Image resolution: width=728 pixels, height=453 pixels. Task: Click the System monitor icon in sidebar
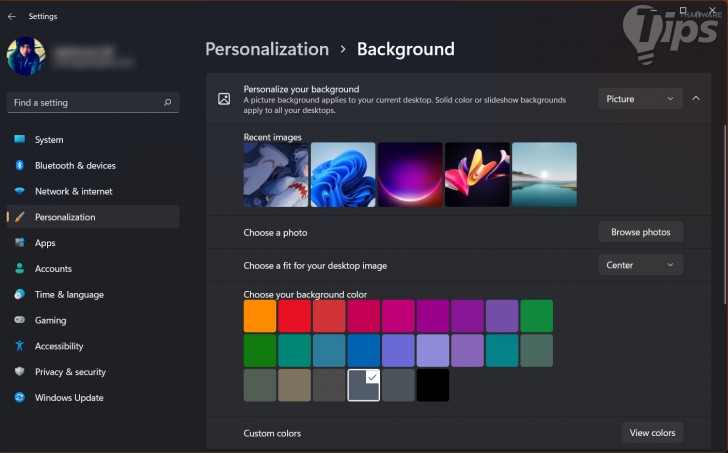[x=20, y=139]
